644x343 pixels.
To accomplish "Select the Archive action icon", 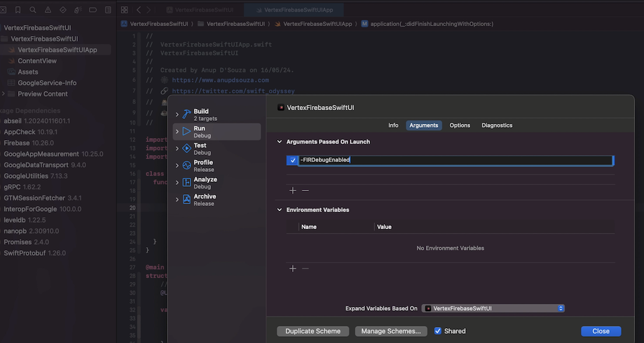I will point(186,199).
